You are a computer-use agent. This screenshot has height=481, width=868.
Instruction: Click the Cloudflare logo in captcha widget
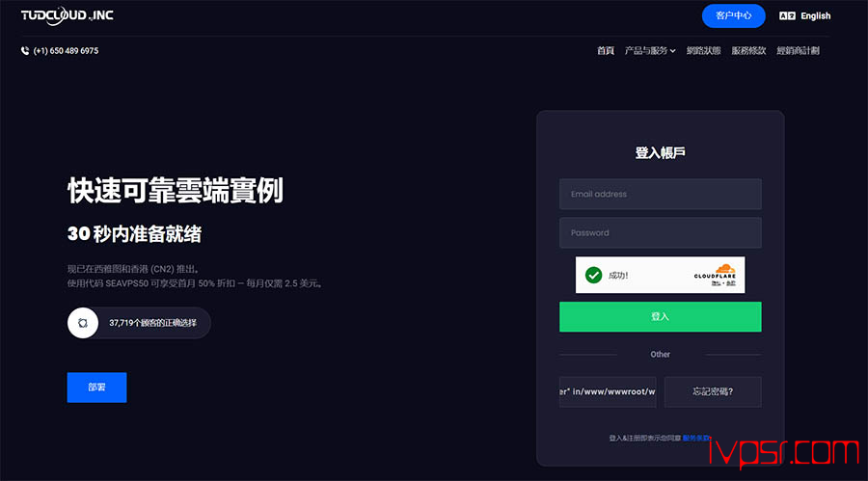tap(716, 275)
